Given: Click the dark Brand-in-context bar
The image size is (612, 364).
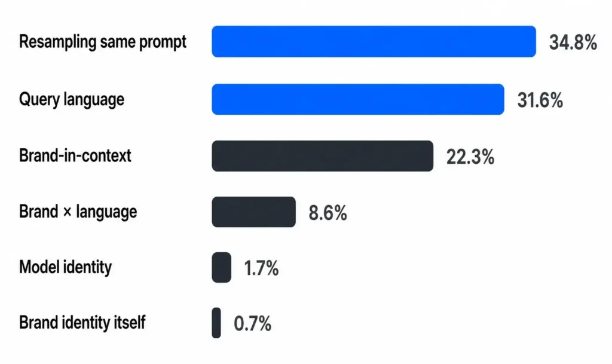Looking at the screenshot, I should click(322, 156).
